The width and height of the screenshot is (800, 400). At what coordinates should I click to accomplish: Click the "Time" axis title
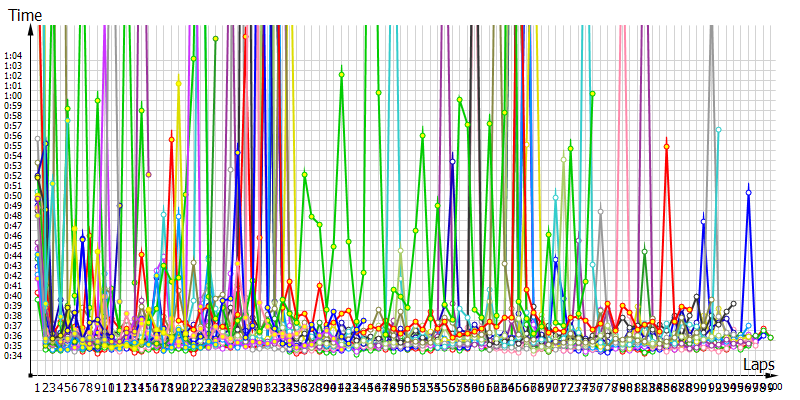pyautogui.click(x=25, y=14)
